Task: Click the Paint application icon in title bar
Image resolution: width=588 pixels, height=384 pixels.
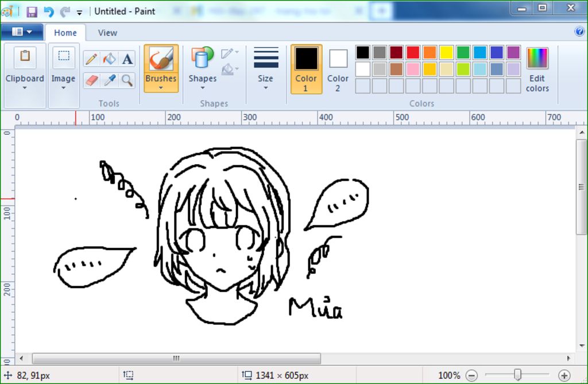Action: (7, 11)
